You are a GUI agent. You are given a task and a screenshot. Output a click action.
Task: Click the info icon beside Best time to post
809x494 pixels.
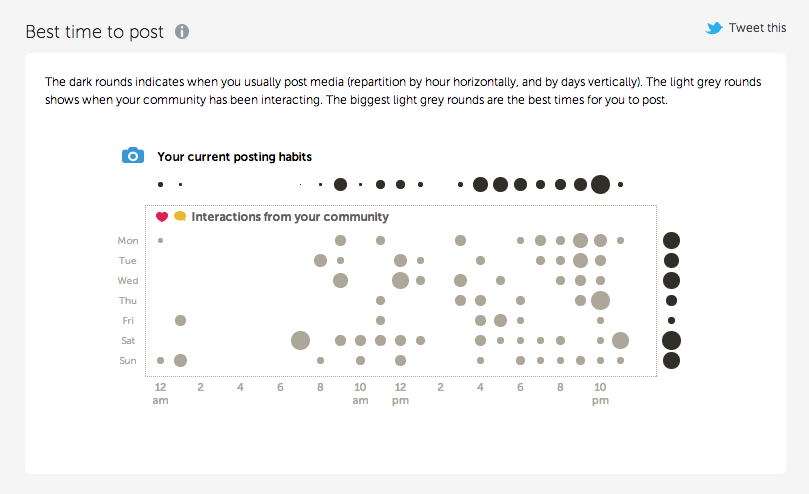click(182, 31)
